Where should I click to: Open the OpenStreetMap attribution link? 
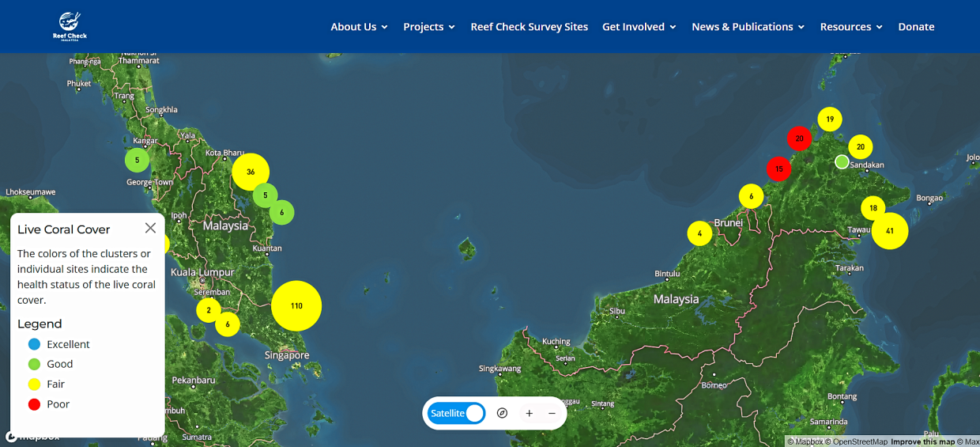857,441
